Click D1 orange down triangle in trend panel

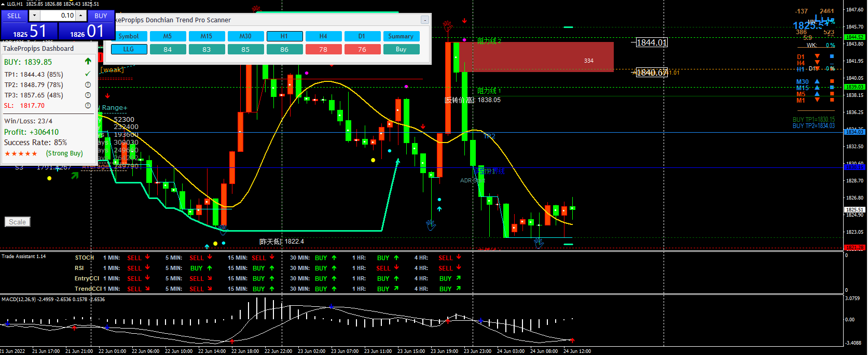tap(817, 56)
